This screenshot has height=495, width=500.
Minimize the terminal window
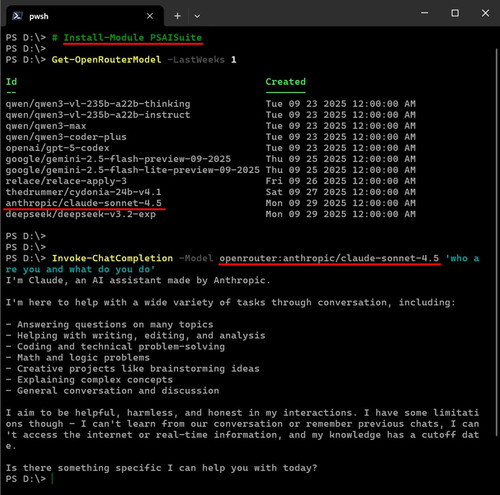(x=424, y=13)
